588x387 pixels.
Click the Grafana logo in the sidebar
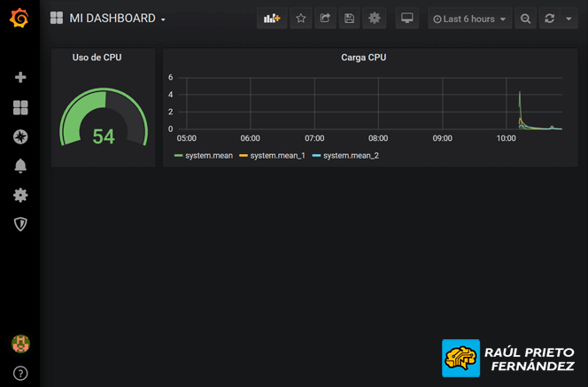(x=19, y=18)
